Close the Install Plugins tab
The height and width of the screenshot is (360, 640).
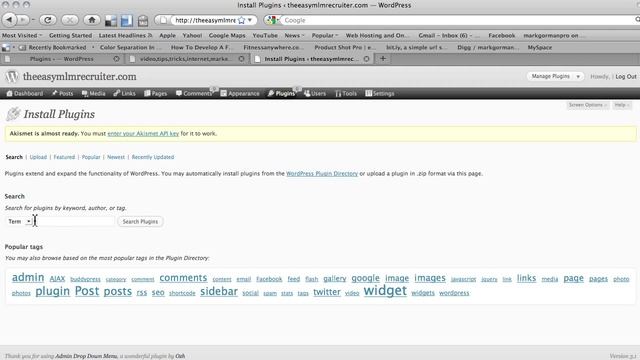pyautogui.click(x=367, y=59)
